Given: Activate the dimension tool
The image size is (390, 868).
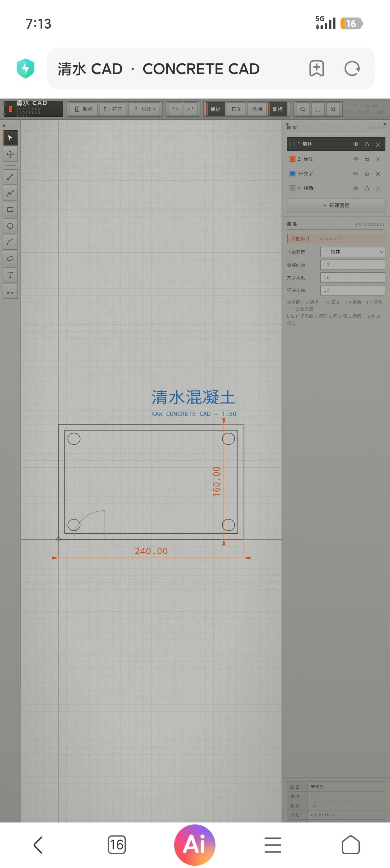Looking at the screenshot, I should tap(10, 292).
